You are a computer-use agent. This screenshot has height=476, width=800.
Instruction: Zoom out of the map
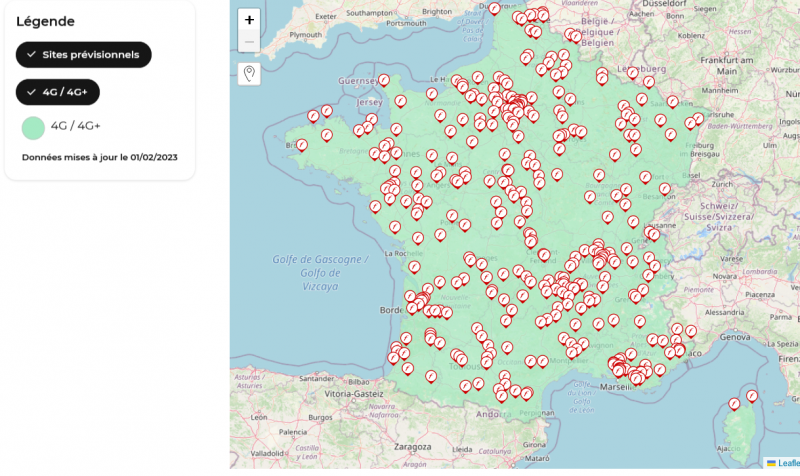click(x=249, y=42)
